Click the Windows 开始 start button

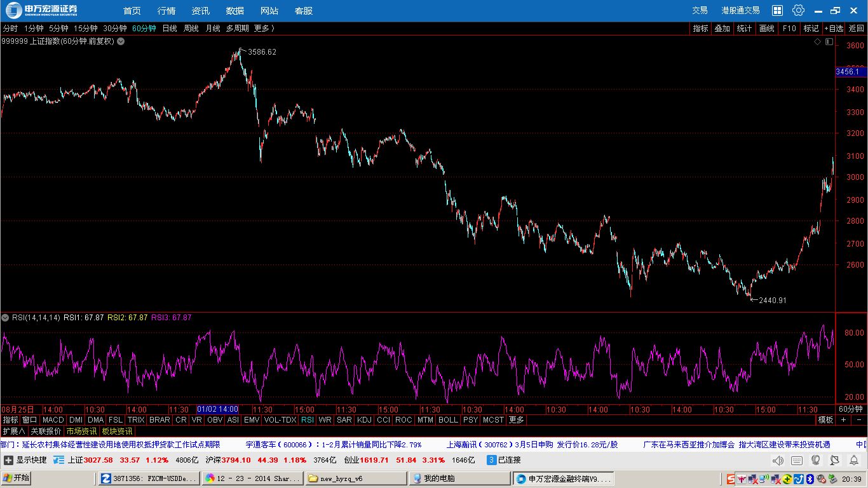17,478
